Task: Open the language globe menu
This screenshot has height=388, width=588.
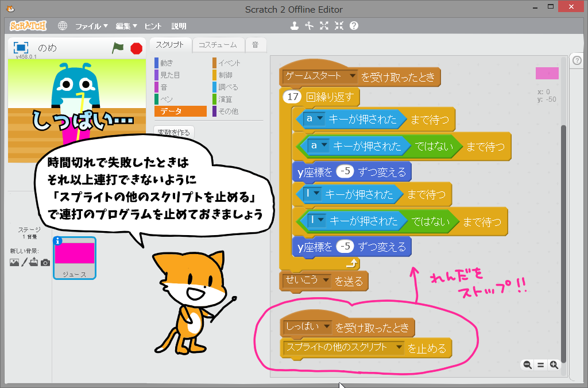Action: pos(63,26)
